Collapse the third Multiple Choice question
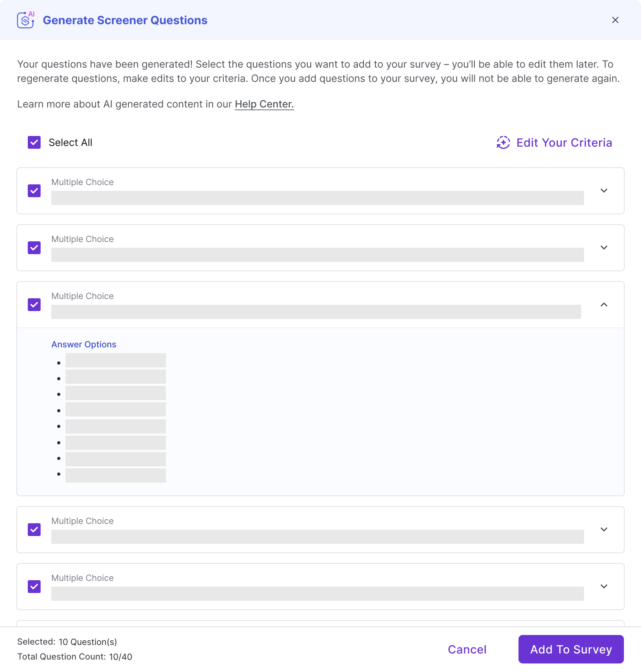The height and width of the screenshot is (672, 641). [604, 305]
